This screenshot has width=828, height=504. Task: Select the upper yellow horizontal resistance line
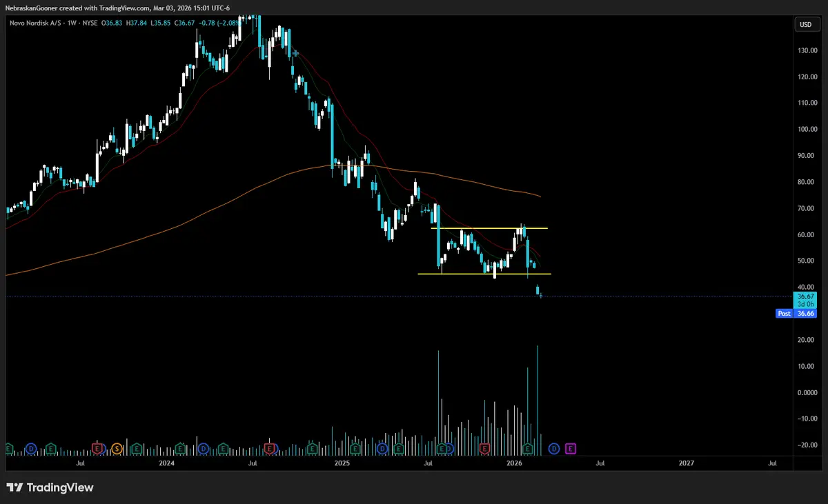pos(489,228)
